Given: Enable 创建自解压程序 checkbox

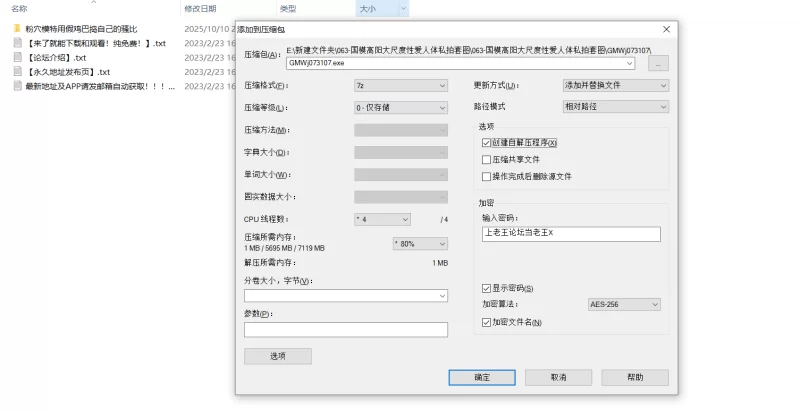Looking at the screenshot, I should (486, 143).
